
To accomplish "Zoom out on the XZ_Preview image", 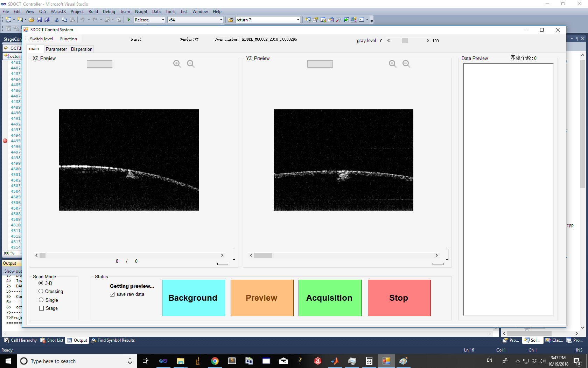I will [191, 63].
